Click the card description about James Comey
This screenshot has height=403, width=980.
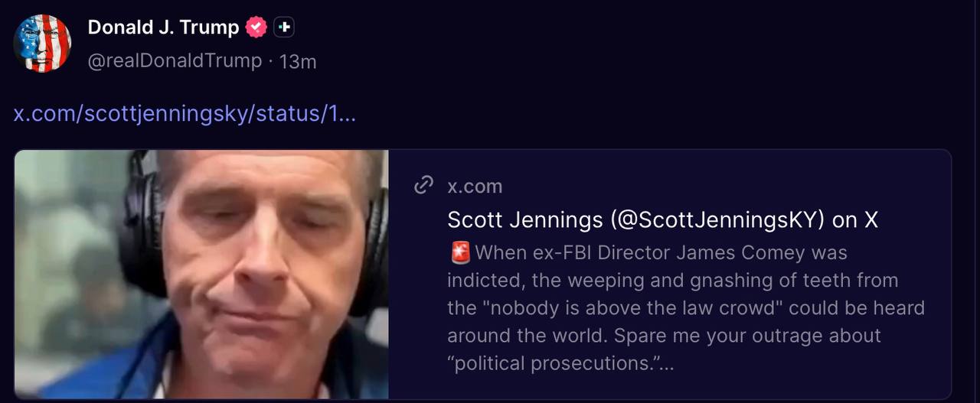[686, 307]
